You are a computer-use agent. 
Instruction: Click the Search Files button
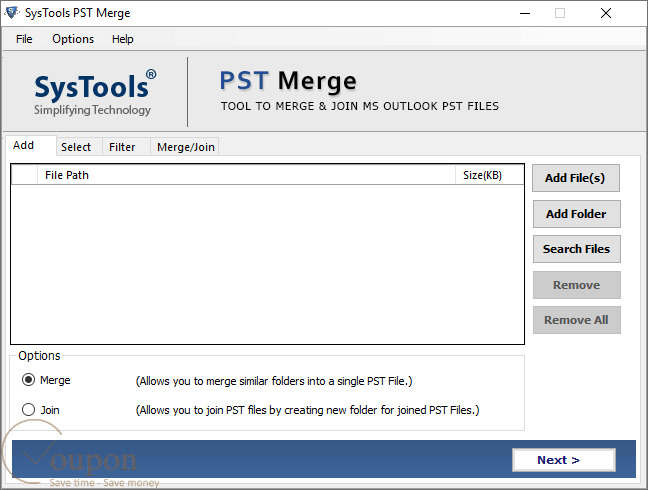[577, 249]
